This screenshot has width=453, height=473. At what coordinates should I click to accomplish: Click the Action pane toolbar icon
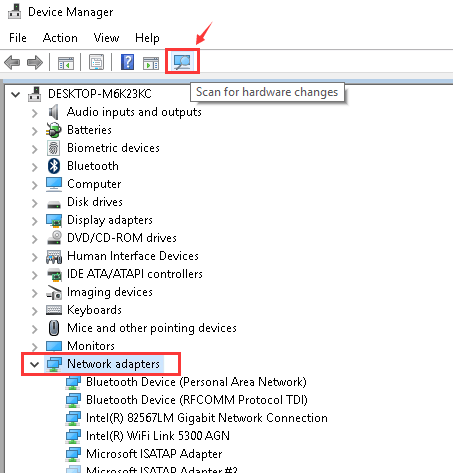(x=151, y=63)
